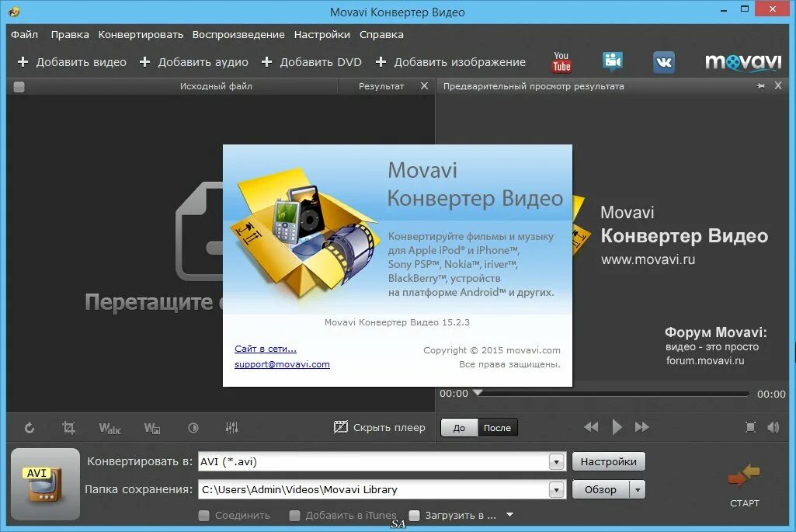Image resolution: width=796 pixels, height=532 pixels.
Task: Click the preview timeline seek bar
Action: 614,394
